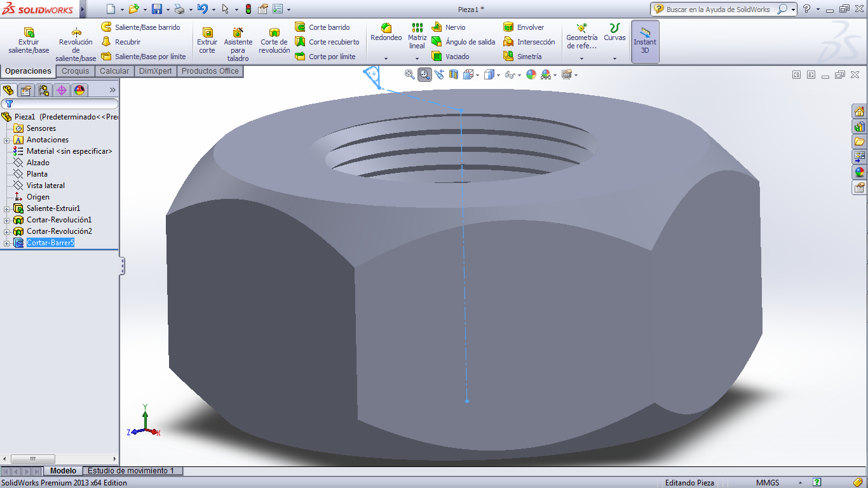Select the Matriz lineal tool
Image resolution: width=868 pixels, height=488 pixels.
[417, 36]
